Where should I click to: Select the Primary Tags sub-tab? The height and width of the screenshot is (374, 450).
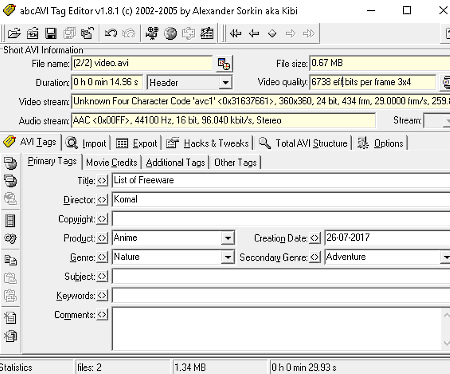52,161
